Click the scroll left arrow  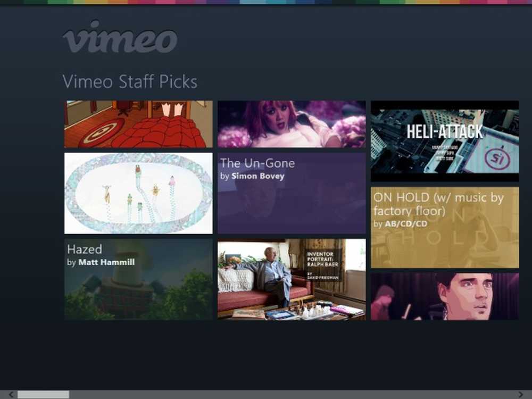coord(11,394)
